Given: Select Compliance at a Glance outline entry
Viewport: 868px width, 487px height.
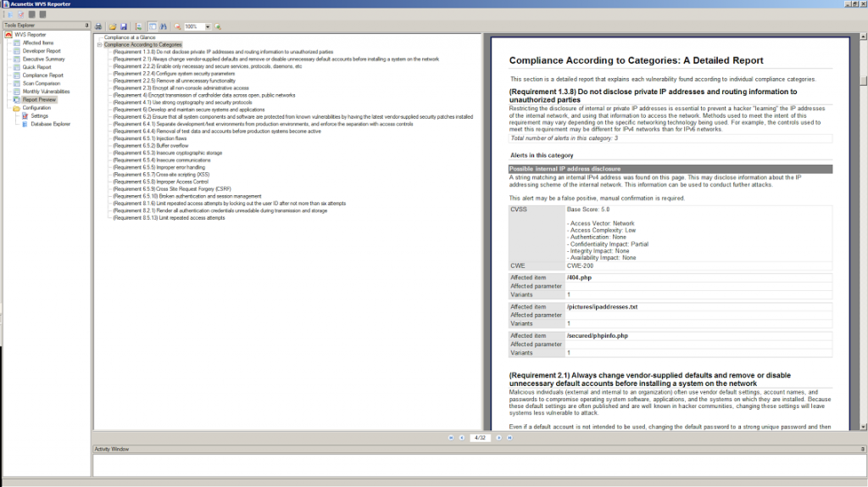Looking at the screenshot, I should coord(130,37).
